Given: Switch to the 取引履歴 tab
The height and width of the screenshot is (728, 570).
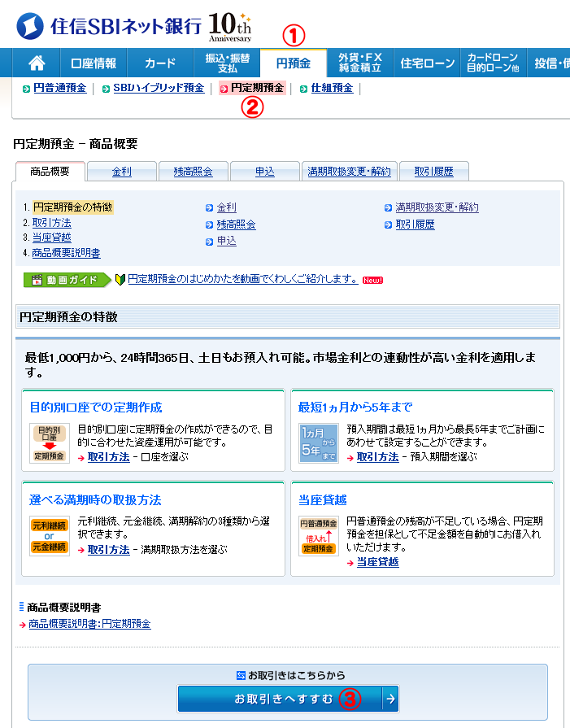Looking at the screenshot, I should pos(433,172).
